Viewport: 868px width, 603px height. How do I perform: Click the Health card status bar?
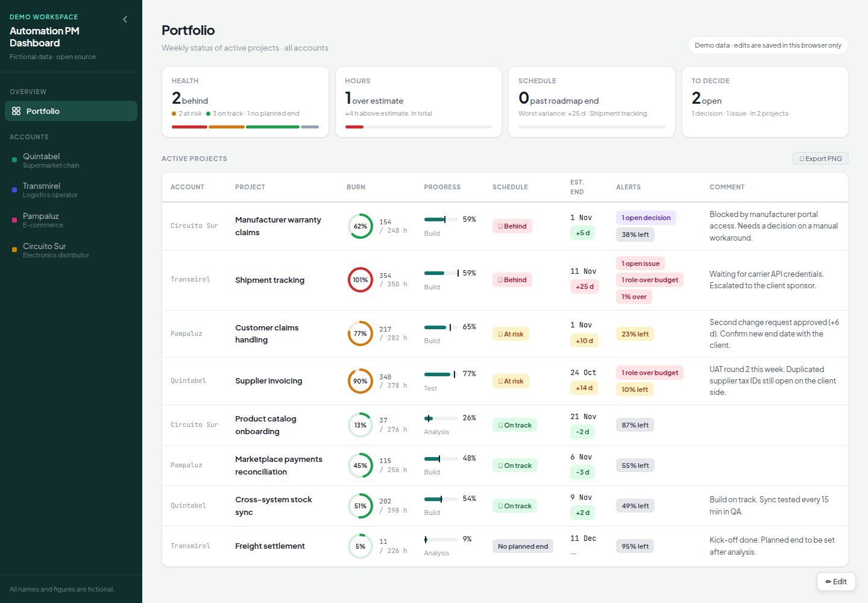(245, 127)
